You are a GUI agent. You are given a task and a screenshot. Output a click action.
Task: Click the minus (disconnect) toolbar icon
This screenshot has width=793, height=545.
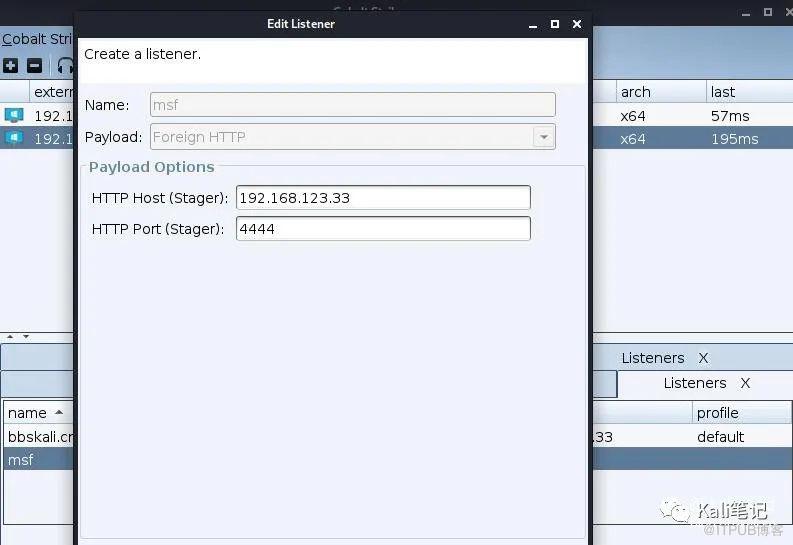click(x=34, y=65)
